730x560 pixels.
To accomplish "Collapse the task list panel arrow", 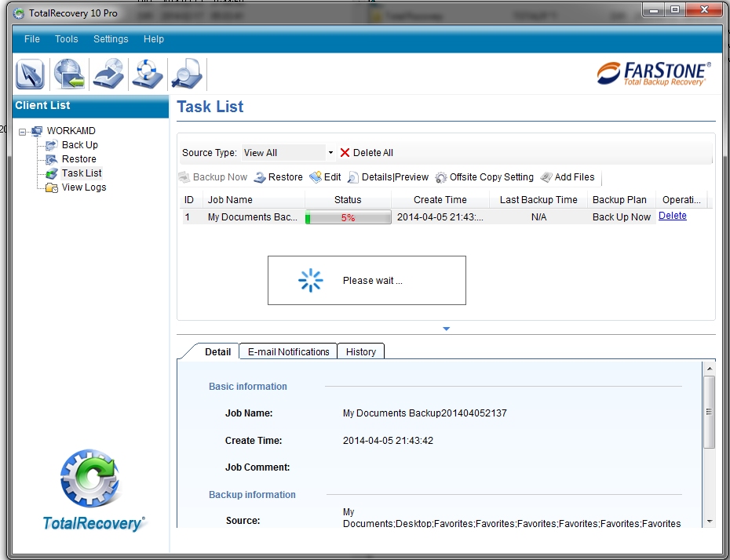I will pyautogui.click(x=446, y=329).
